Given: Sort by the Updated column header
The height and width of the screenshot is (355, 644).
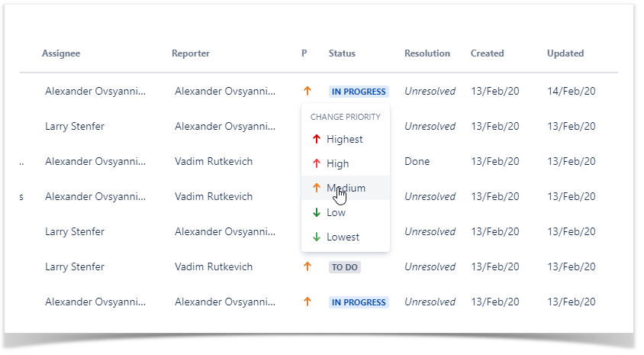Looking at the screenshot, I should pyautogui.click(x=565, y=53).
